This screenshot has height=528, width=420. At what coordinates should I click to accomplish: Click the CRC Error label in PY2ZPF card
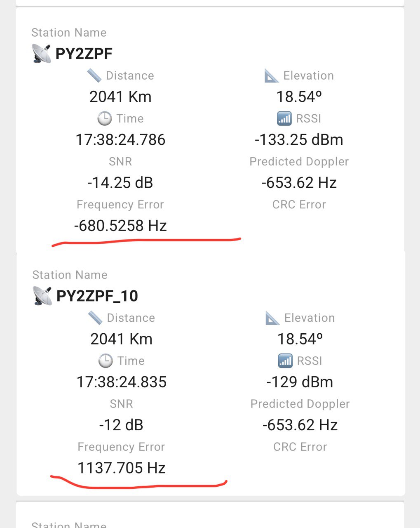point(299,205)
